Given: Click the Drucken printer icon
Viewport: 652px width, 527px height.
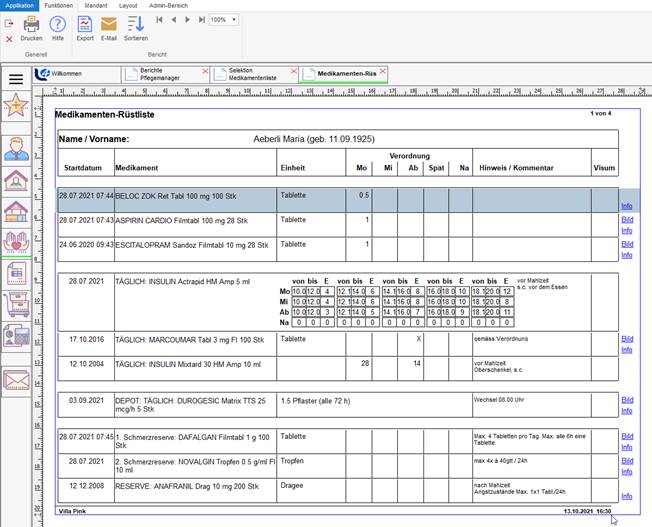Looking at the screenshot, I should pyautogui.click(x=31, y=24).
